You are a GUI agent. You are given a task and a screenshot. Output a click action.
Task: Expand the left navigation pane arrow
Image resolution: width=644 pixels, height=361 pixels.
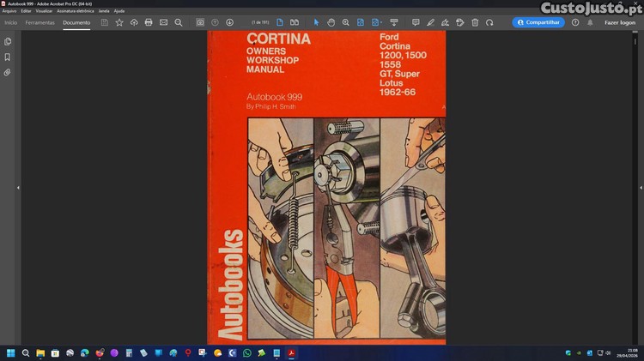click(18, 187)
